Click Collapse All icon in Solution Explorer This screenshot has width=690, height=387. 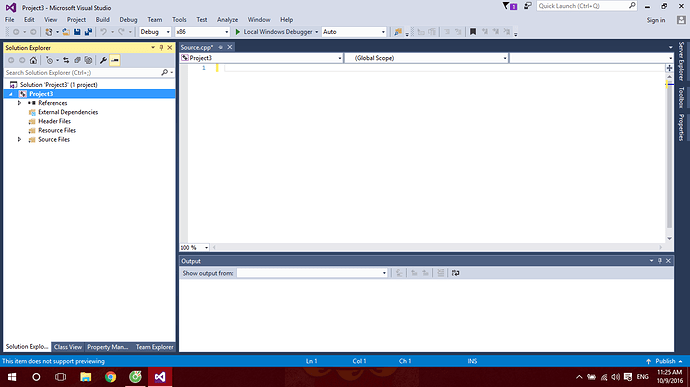(77, 60)
